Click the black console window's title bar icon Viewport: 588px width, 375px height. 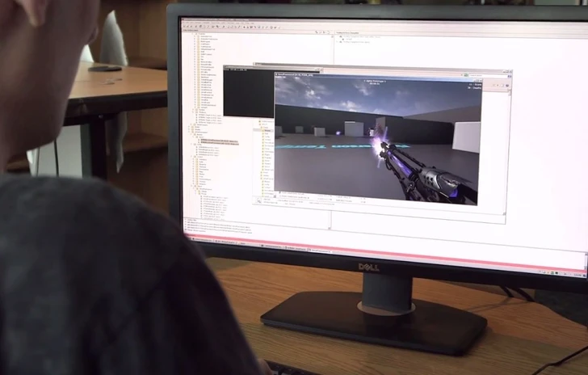tap(227, 69)
